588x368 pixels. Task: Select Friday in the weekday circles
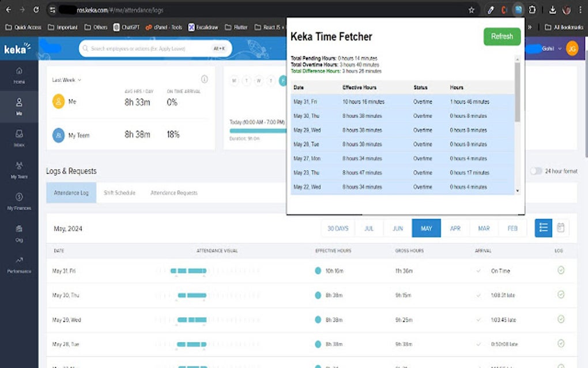point(283,81)
